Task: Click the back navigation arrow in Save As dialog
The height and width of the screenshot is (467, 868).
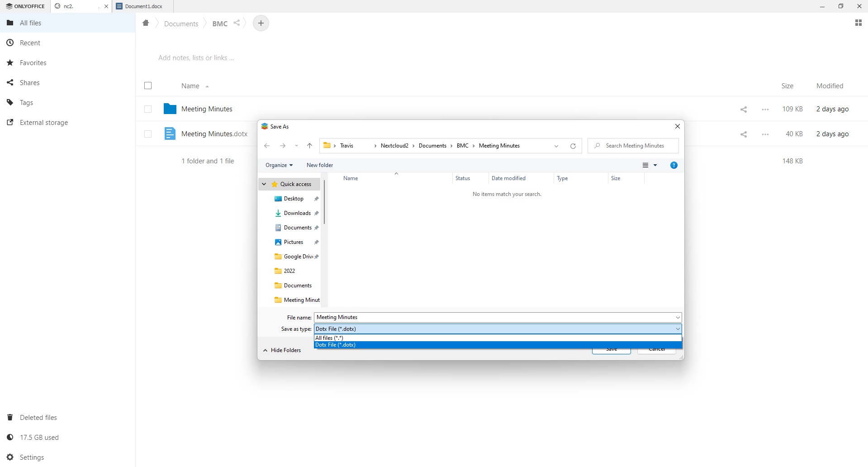Action: coord(267,146)
